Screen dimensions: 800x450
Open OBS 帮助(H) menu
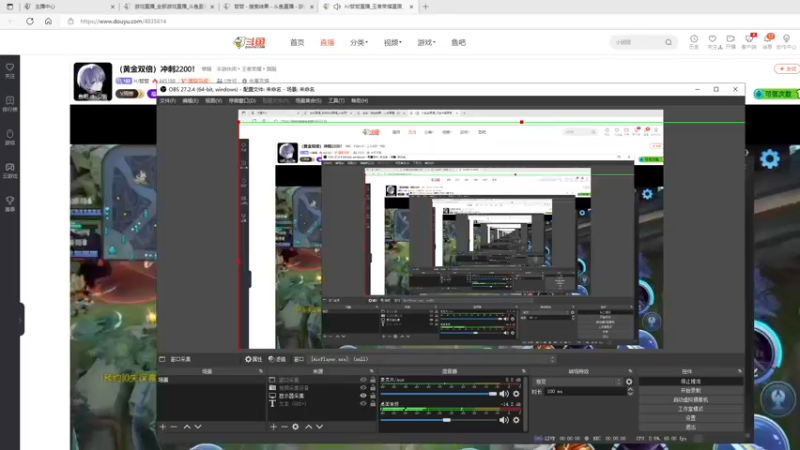pos(359,101)
